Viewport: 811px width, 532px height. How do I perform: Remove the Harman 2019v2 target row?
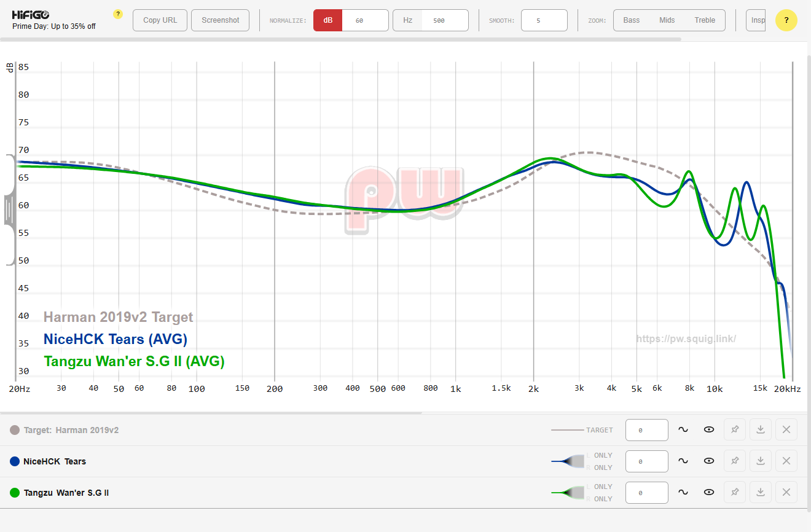point(786,430)
